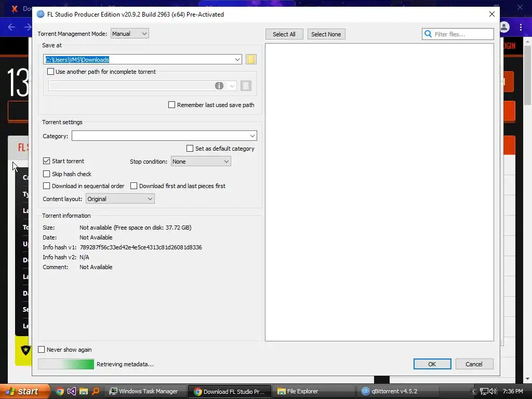532x399 pixels.
Task: Click the browser back arrow
Action: [11, 27]
